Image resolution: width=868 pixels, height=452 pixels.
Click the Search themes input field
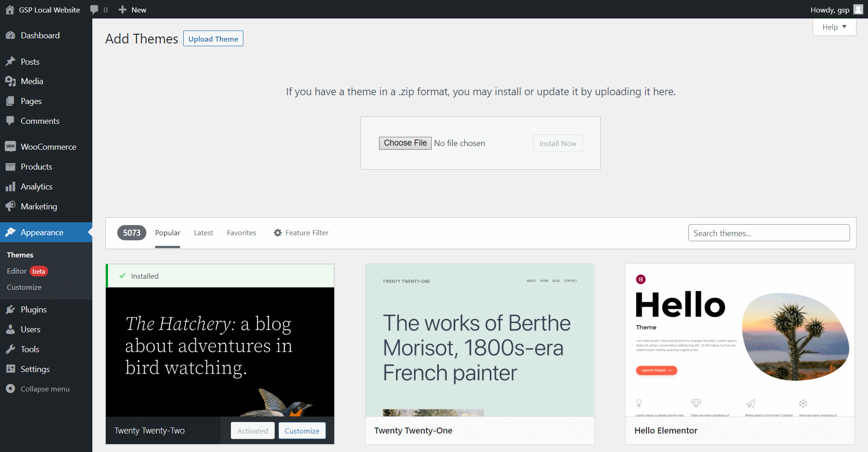tap(768, 233)
